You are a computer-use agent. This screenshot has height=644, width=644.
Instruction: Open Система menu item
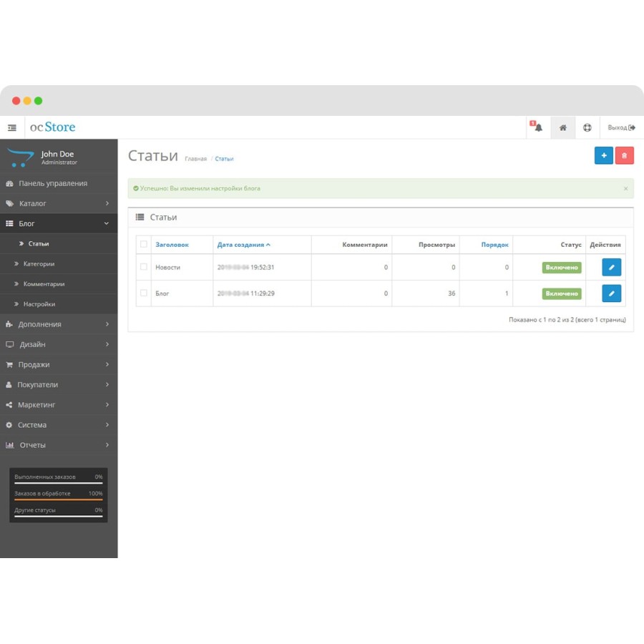[59, 425]
